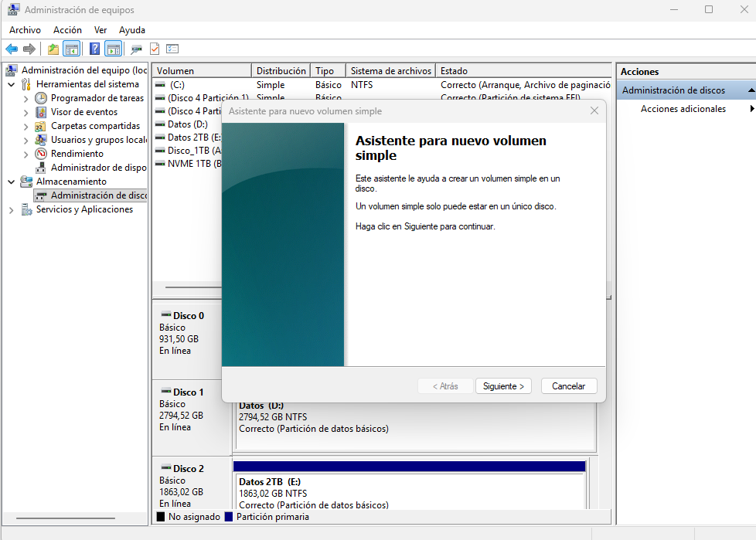756x540 pixels.
Task: Click Siguiente to continue the wizard
Action: (x=503, y=385)
